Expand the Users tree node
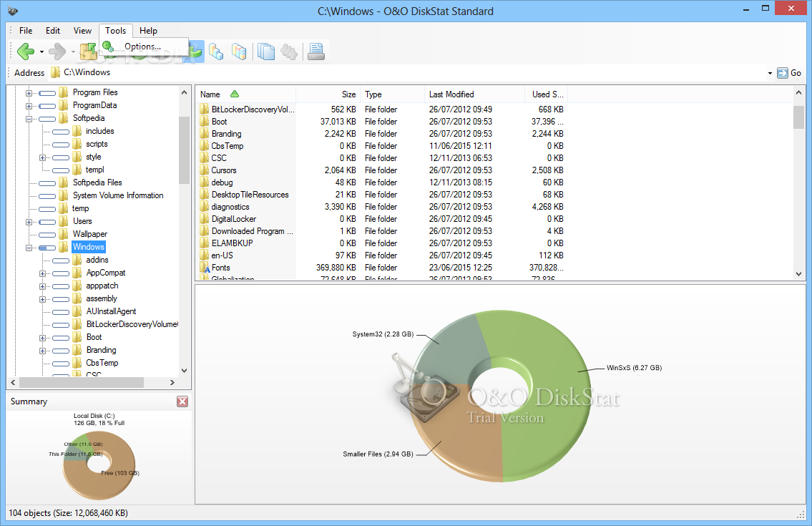 click(x=29, y=222)
